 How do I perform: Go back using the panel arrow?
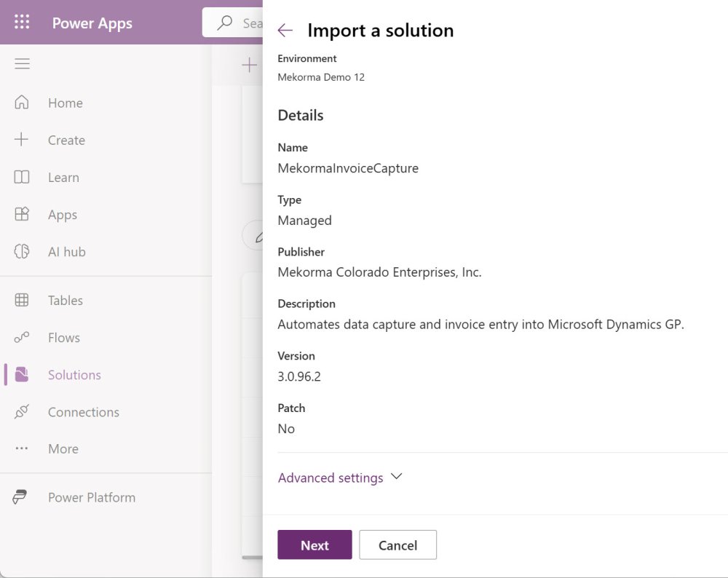click(x=285, y=30)
